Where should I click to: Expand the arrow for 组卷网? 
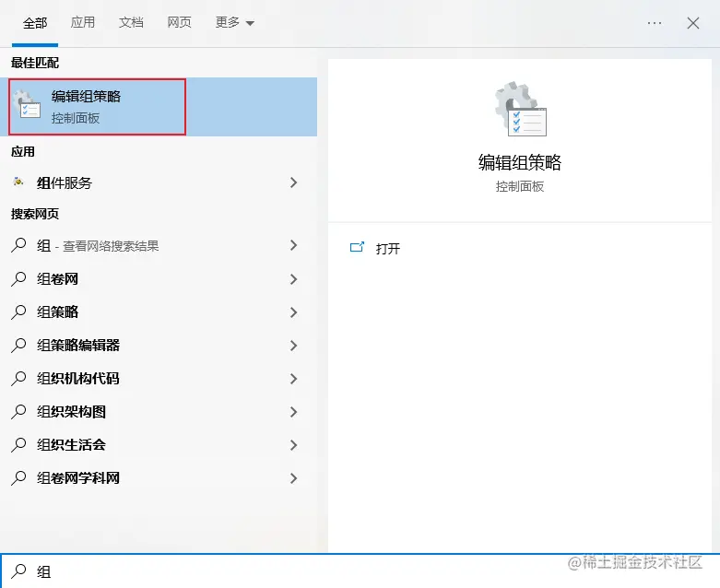293,279
